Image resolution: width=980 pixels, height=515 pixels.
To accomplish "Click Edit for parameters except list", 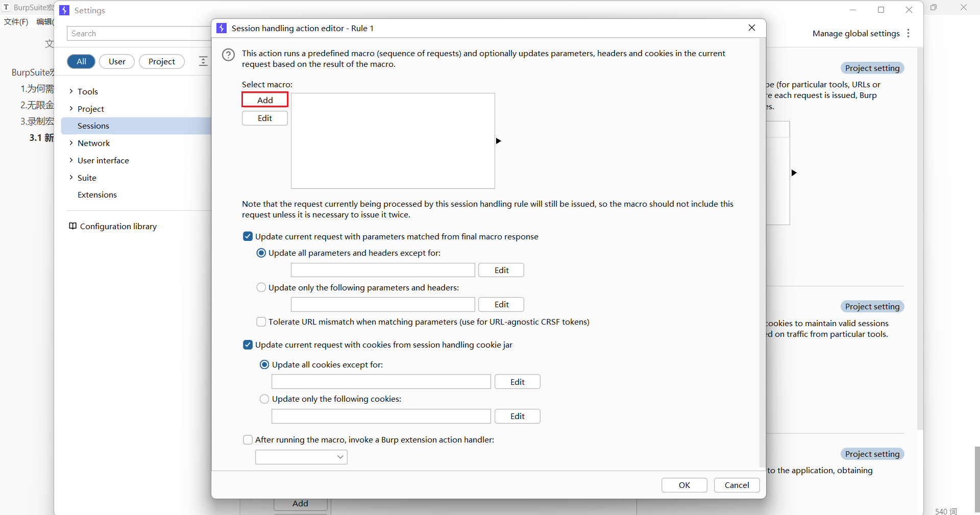I will tap(501, 270).
